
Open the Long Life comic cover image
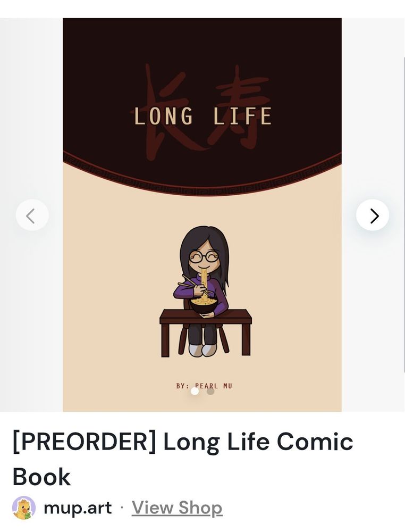point(202,215)
